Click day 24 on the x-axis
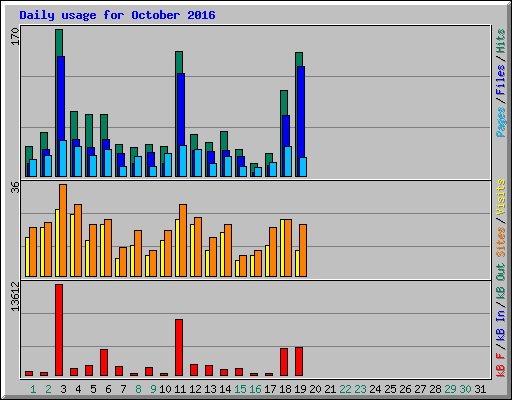The image size is (512, 400). point(375,389)
